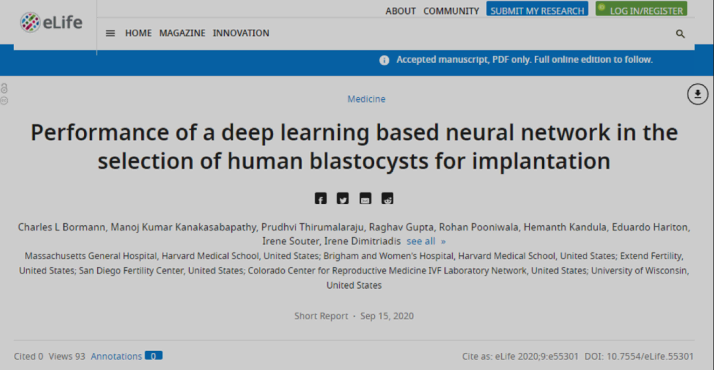The width and height of the screenshot is (714, 370).
Task: Click author Rohan Pooniwala
Action: (479, 227)
